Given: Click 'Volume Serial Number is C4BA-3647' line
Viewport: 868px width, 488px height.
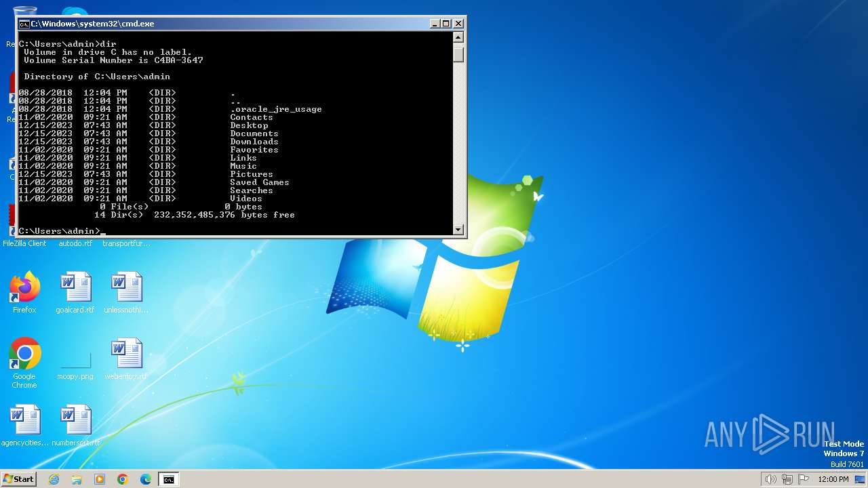Looking at the screenshot, I should click(x=113, y=60).
